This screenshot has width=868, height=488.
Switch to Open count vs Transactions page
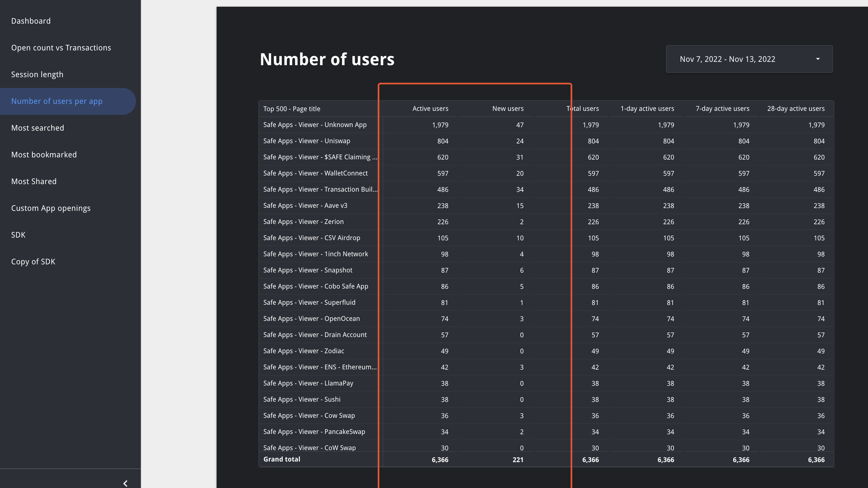61,47
